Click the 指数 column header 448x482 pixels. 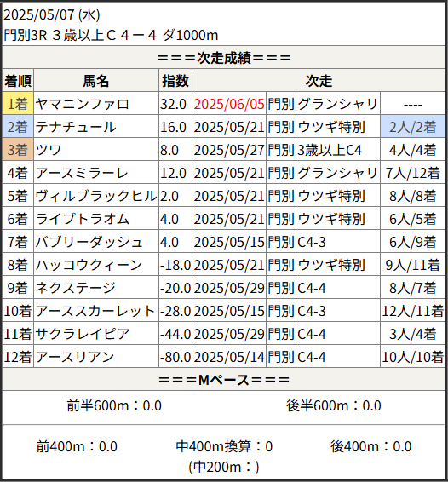point(175,81)
